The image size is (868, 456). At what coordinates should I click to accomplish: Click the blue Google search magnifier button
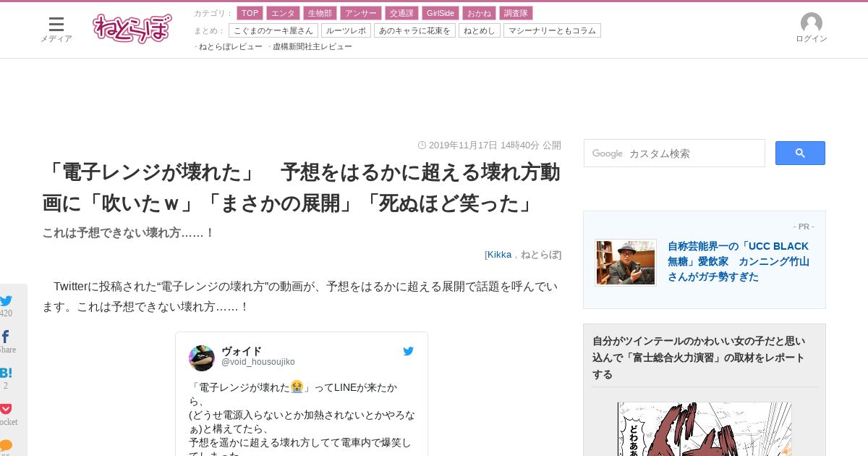click(800, 153)
